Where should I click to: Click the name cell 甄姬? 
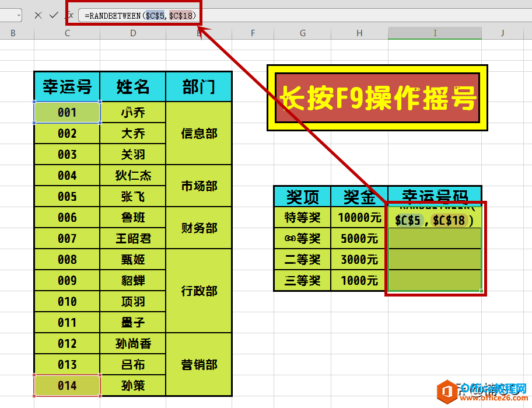(x=133, y=260)
